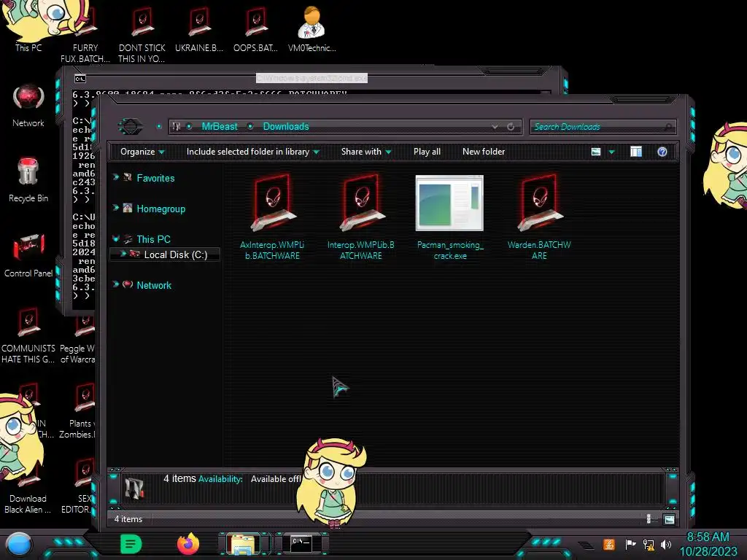Open Include selected folder in library menu
Screen dimensions: 747x560
point(252,152)
